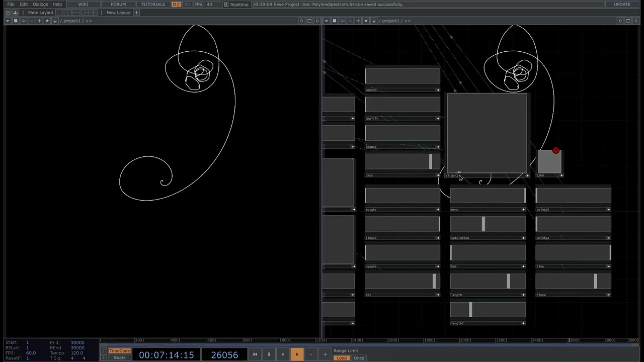
Task: Click the 60 target frame rate field
Action: (187, 4)
